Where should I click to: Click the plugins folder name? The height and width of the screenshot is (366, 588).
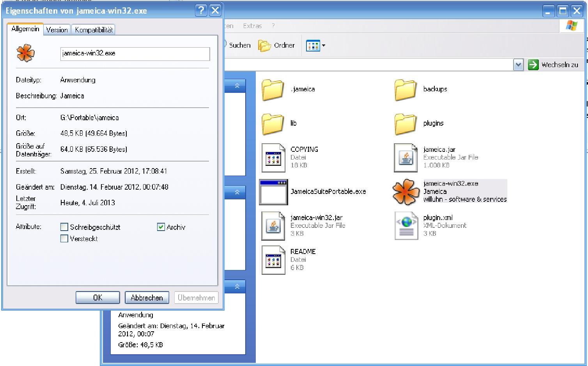433,123
